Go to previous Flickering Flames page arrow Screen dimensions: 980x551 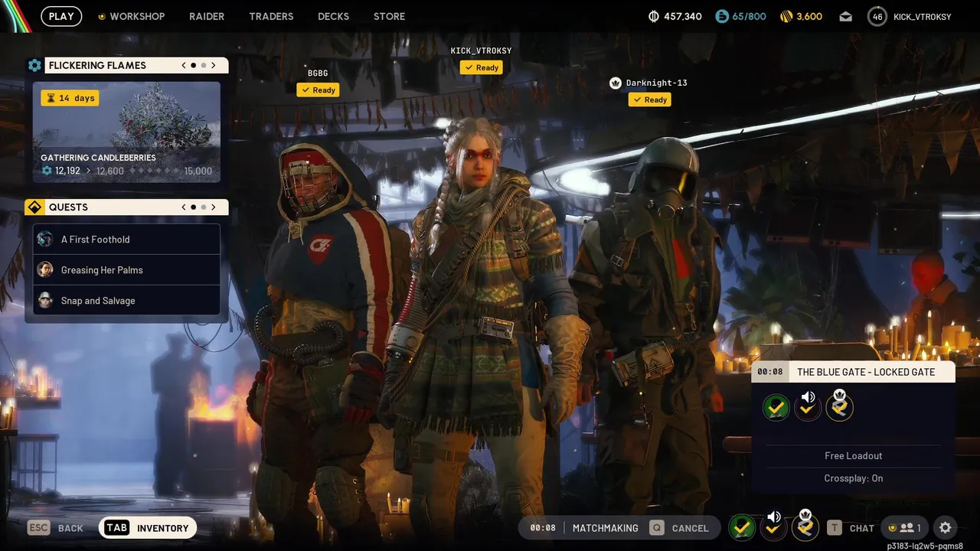[184, 65]
